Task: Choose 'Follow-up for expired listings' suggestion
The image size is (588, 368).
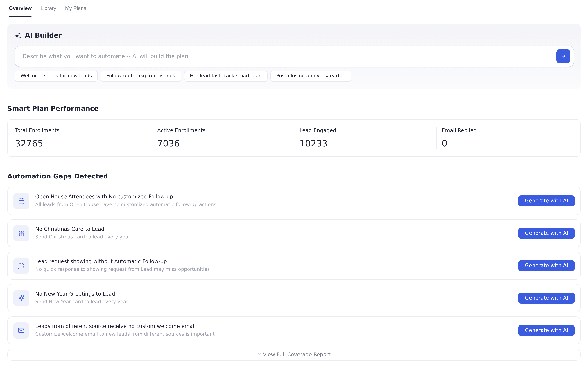Action: point(141,76)
